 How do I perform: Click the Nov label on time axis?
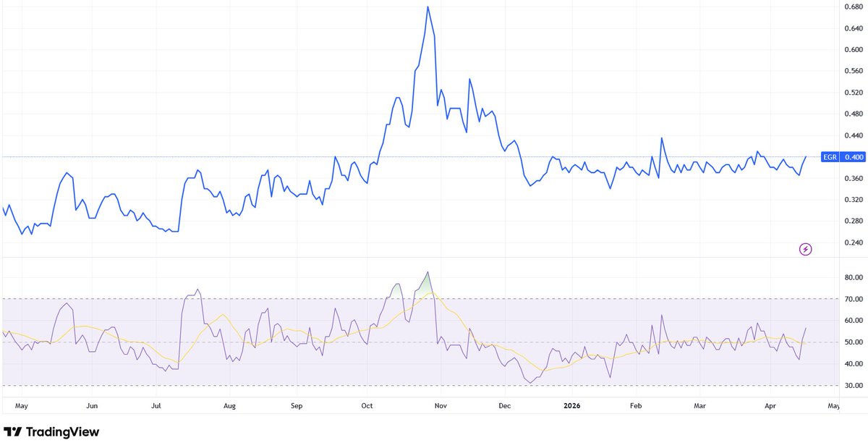[441, 407]
